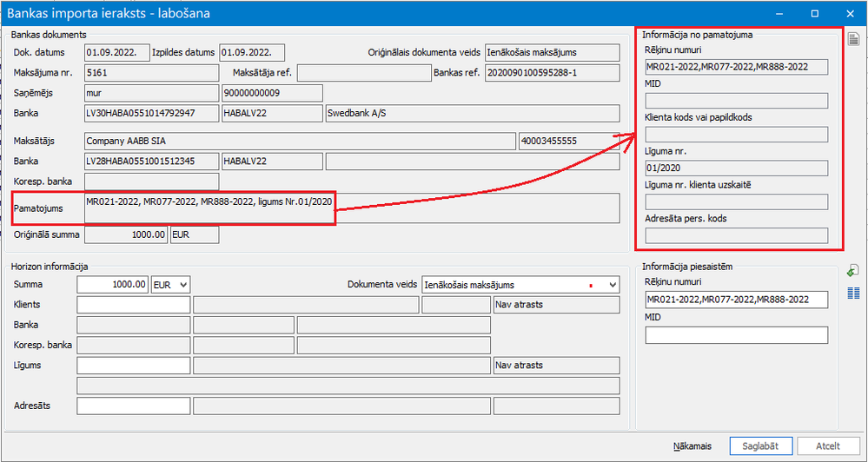Click the Oriģinālā summa 1000.00 field
The height and width of the screenshot is (462, 868).
[x=126, y=234]
